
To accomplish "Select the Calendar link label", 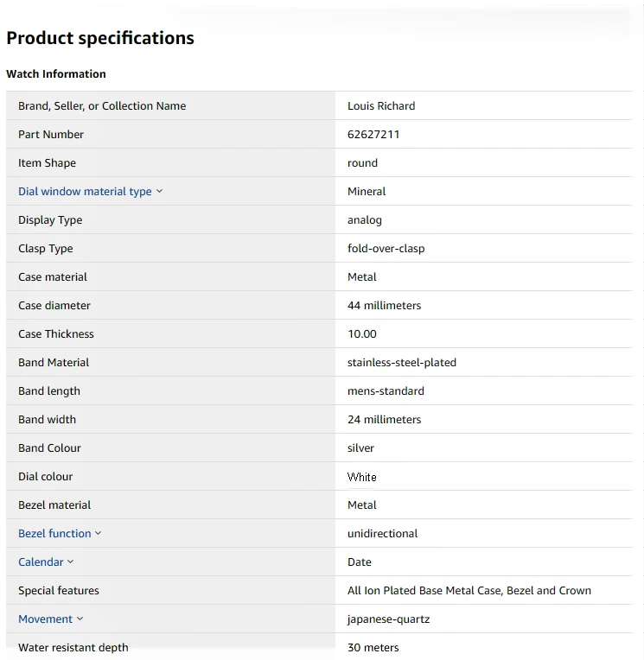I will tap(41, 562).
